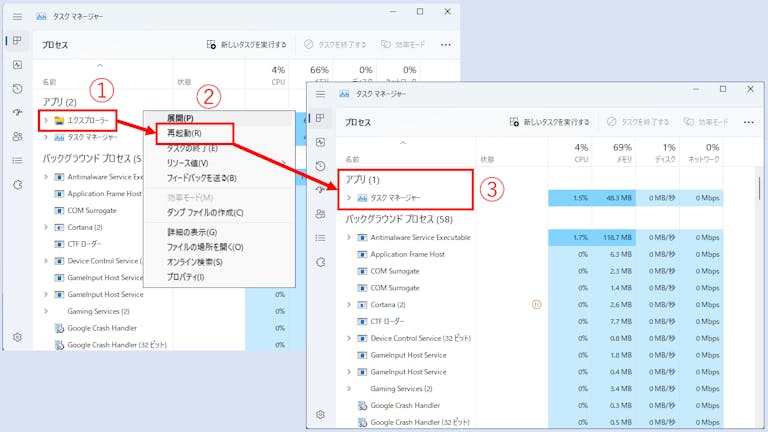Select Processes icon in back window sidebar
Screen dimensions: 768x432
(x=17, y=41)
